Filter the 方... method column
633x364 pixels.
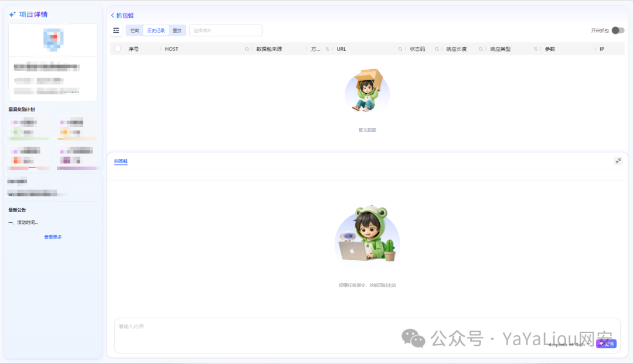click(x=327, y=49)
